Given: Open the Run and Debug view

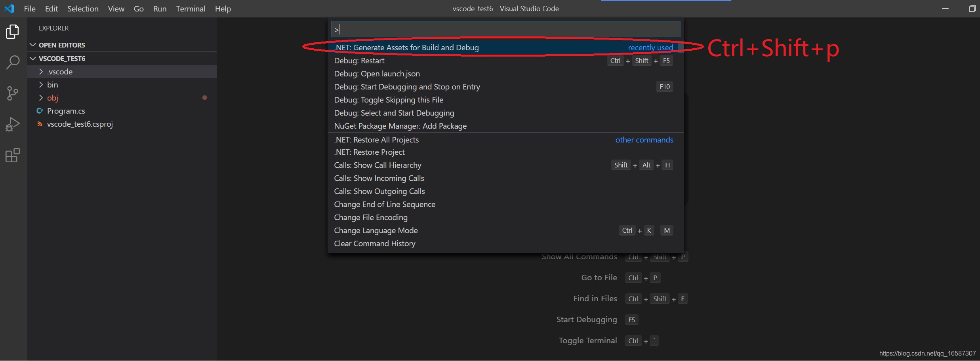Looking at the screenshot, I should pos(12,124).
